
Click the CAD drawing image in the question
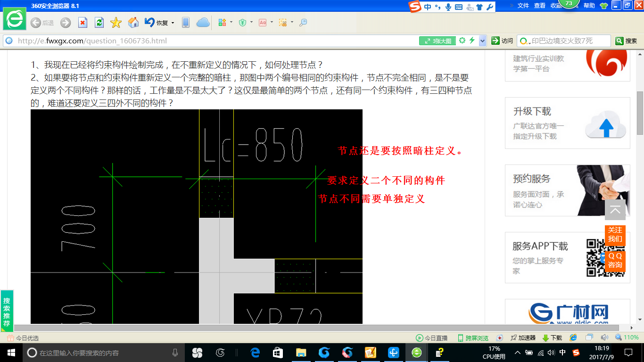(197, 217)
